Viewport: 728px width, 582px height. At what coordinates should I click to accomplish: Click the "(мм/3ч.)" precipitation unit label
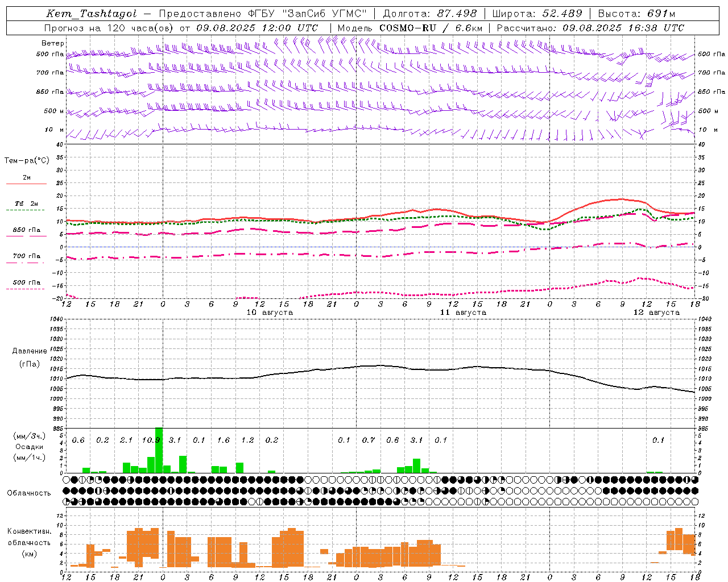tap(30, 436)
